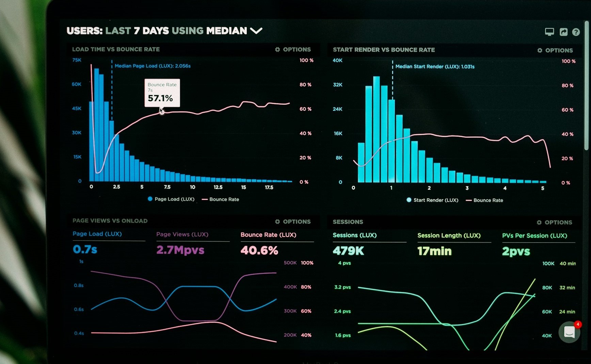Select the Session Length (LUX) metric tab
Image resolution: width=591 pixels, height=364 pixels.
pyautogui.click(x=449, y=235)
